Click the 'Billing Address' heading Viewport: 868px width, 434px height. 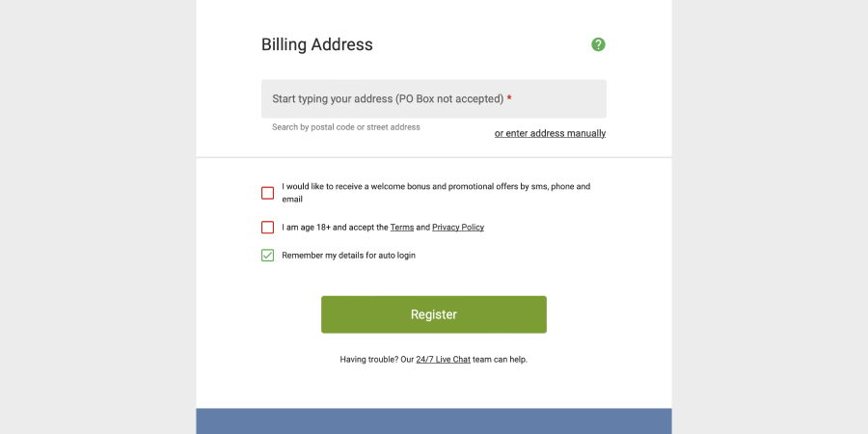pyautogui.click(x=316, y=44)
